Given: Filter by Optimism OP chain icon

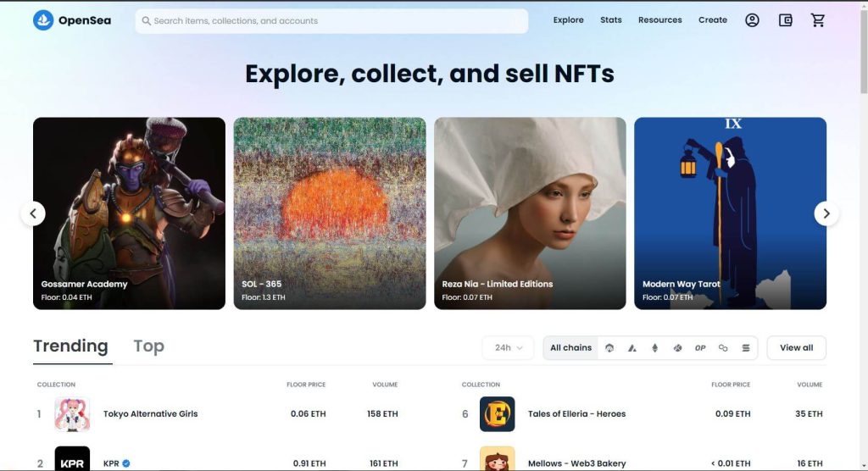Looking at the screenshot, I should [x=700, y=348].
